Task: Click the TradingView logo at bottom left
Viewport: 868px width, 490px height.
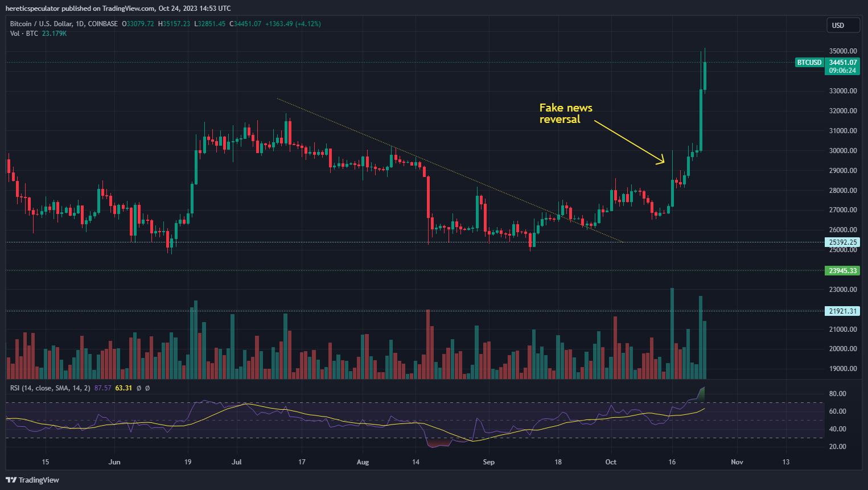Action: click(x=32, y=480)
